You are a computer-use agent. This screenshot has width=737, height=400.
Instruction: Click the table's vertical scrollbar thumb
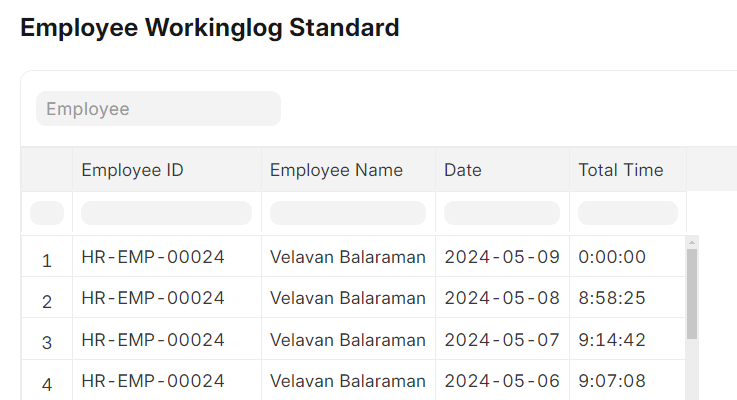(692, 294)
